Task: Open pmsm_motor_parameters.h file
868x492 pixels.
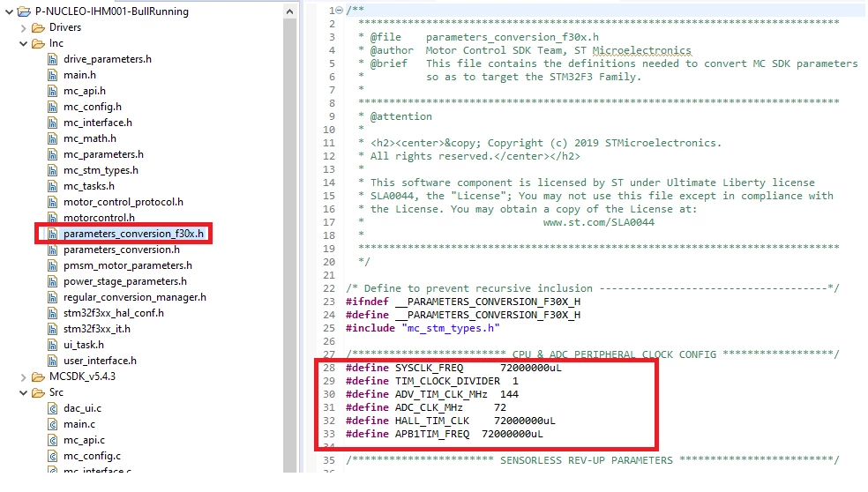Action: coord(127,265)
